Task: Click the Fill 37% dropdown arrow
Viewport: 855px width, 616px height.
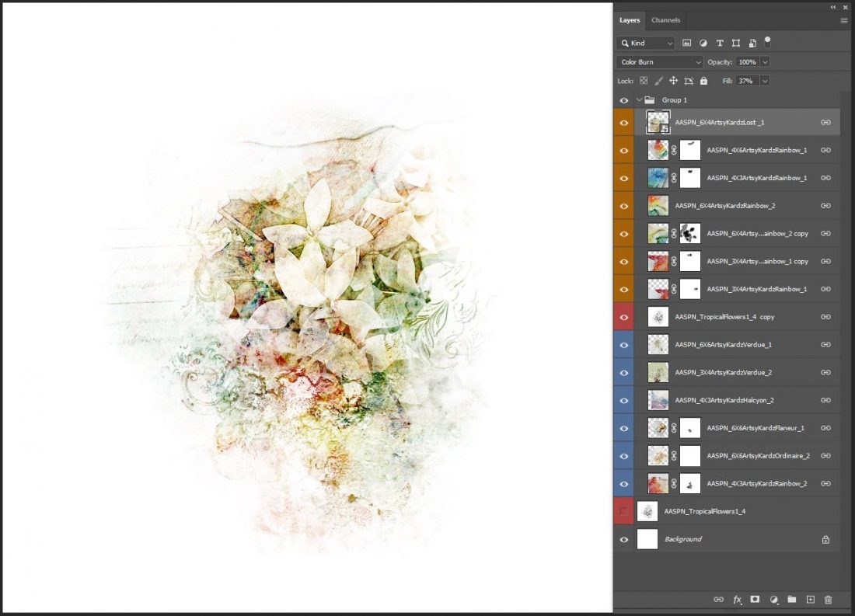Action: (x=765, y=82)
